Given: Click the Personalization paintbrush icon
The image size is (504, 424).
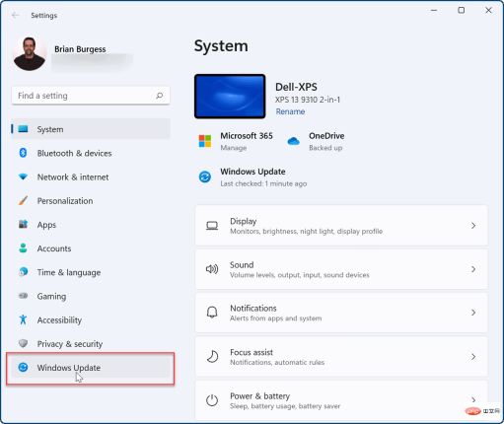Looking at the screenshot, I should coord(23,200).
